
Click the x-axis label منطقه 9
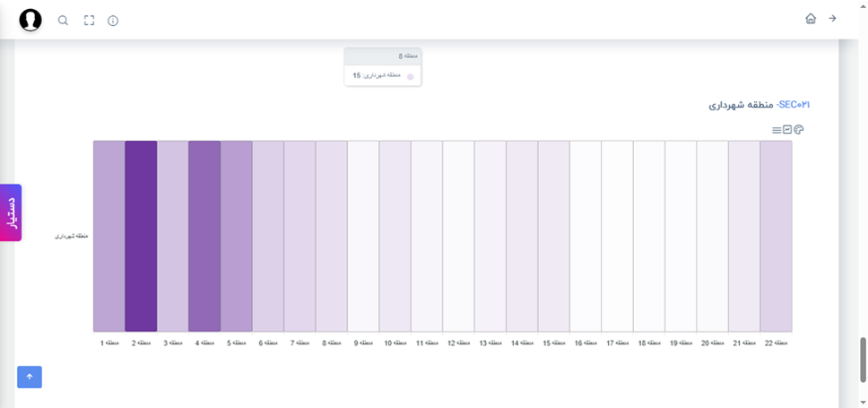364,343
